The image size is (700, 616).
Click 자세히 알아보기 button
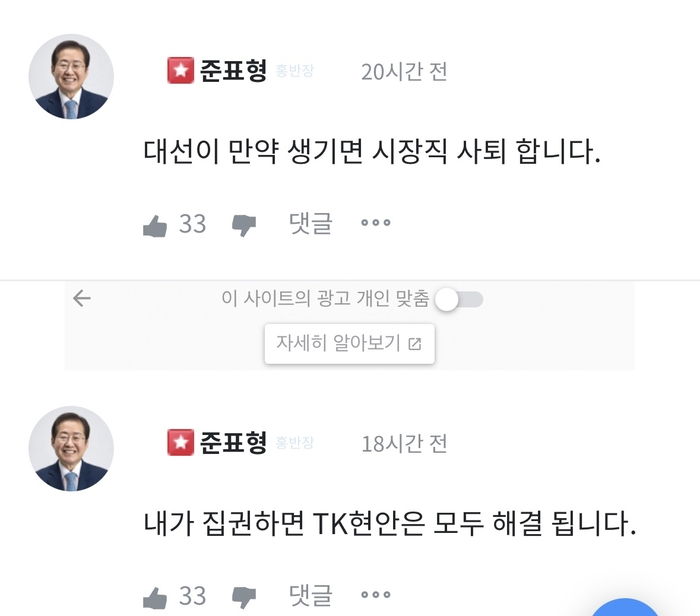click(x=350, y=343)
